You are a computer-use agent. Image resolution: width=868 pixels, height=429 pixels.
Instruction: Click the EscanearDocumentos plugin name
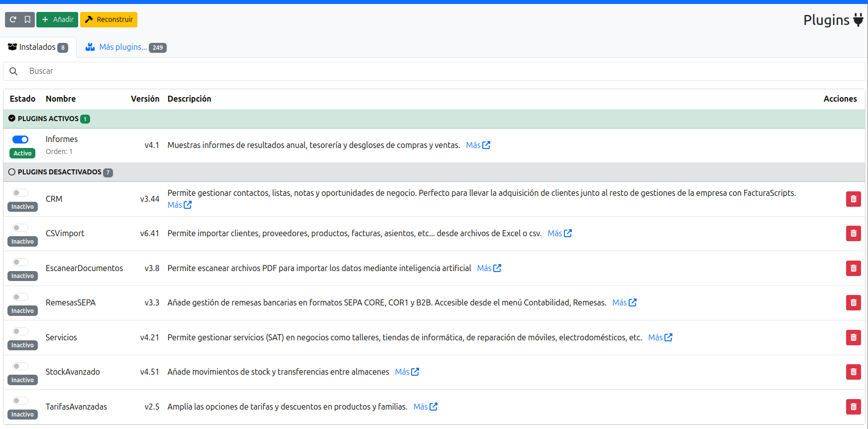(x=84, y=268)
